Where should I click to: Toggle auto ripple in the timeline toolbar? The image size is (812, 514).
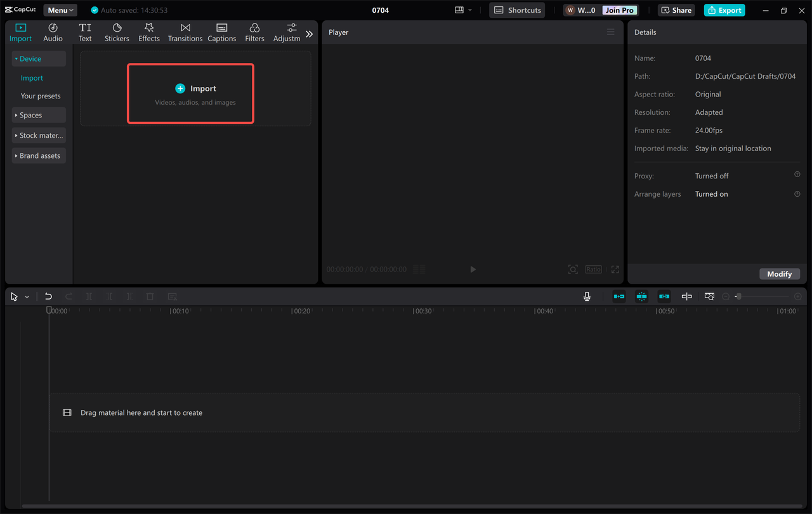619,296
